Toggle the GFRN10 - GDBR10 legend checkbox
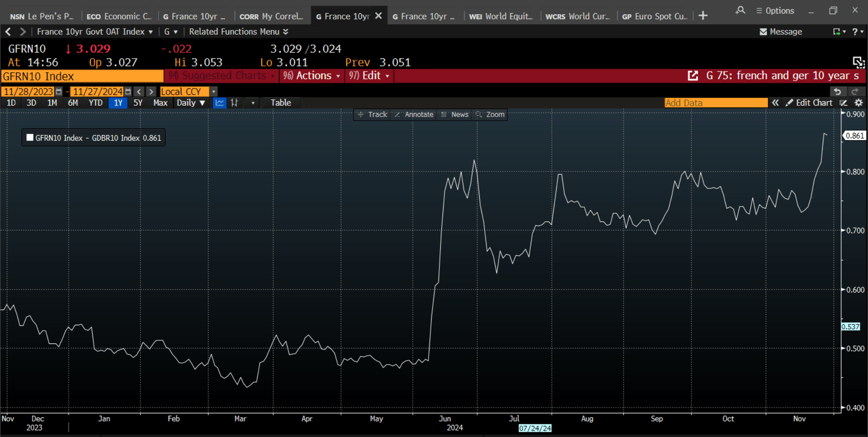The image size is (868, 437). click(30, 138)
